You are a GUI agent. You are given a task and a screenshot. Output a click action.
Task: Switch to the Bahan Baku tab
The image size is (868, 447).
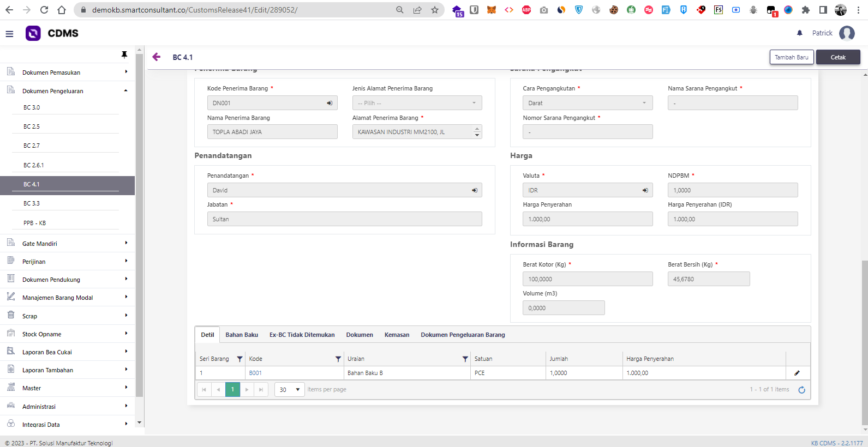[x=242, y=335]
